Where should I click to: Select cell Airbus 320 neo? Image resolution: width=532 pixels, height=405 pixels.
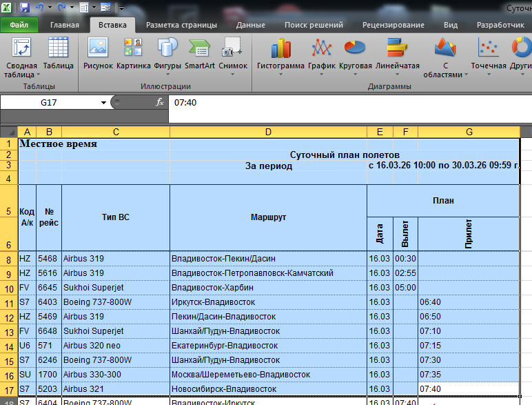(x=116, y=346)
